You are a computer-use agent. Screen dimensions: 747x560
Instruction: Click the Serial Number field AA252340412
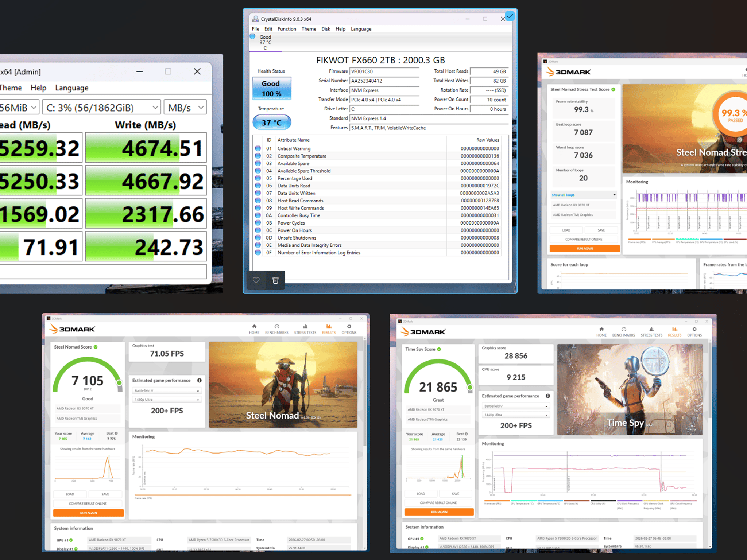pyautogui.click(x=384, y=81)
